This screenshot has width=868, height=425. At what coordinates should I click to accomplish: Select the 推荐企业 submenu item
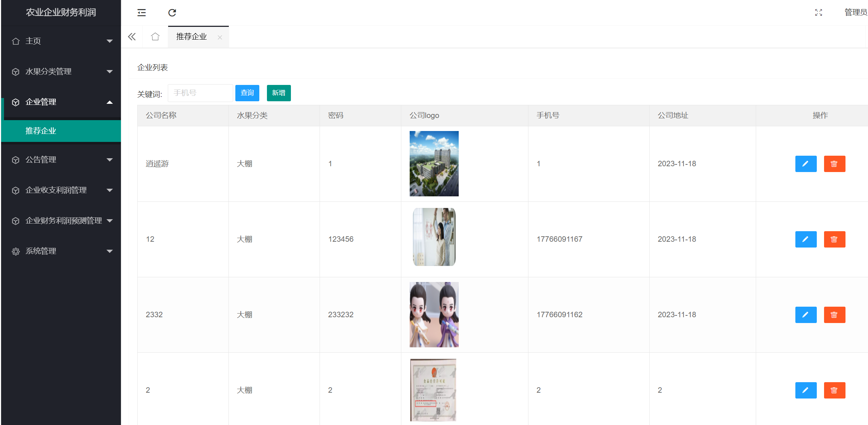pyautogui.click(x=41, y=131)
